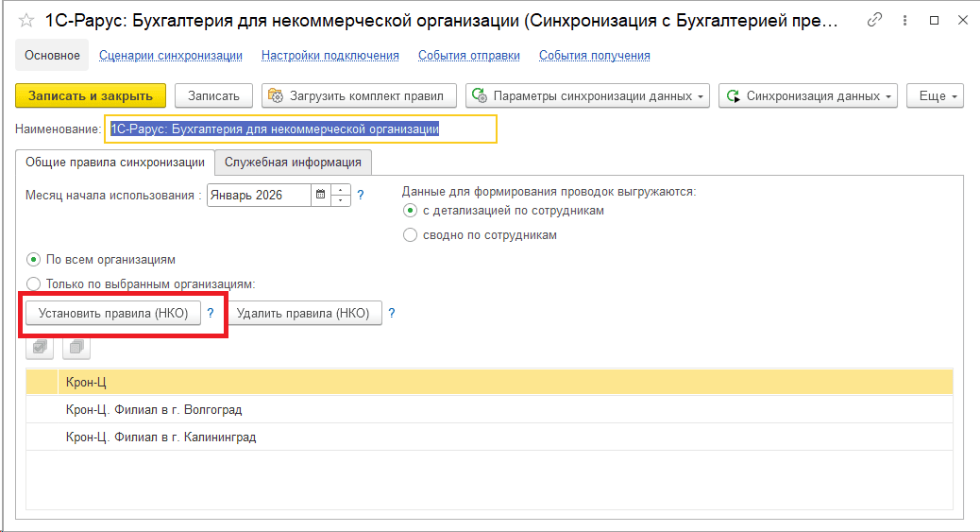Select 'сводно по сотрудникам' option
Viewport: 980px width, 532px height.
410,235
